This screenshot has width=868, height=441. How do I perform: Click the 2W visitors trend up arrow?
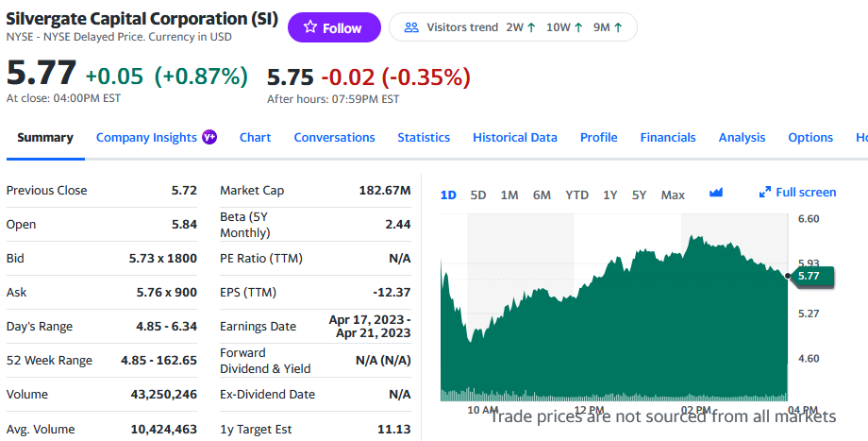click(531, 27)
